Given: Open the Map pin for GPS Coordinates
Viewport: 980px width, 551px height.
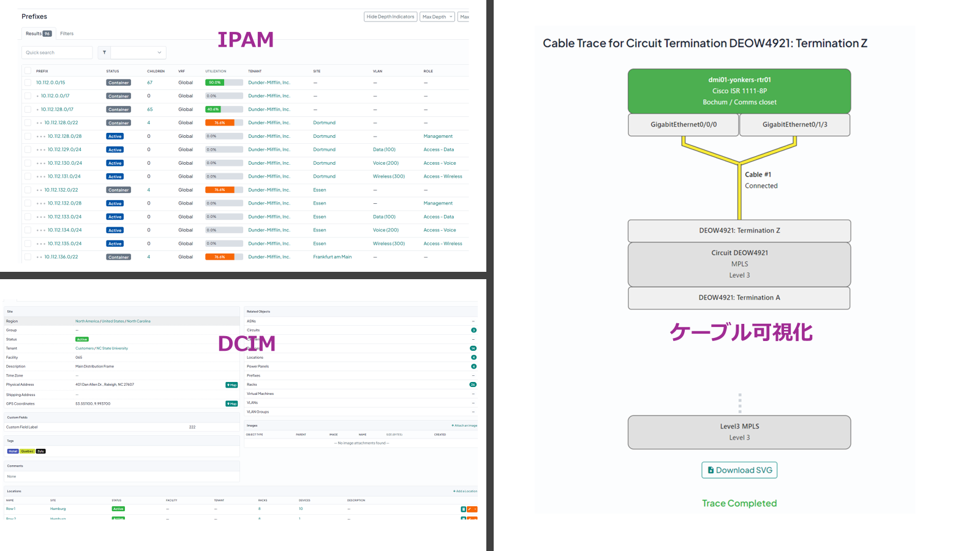Looking at the screenshot, I should point(232,404).
